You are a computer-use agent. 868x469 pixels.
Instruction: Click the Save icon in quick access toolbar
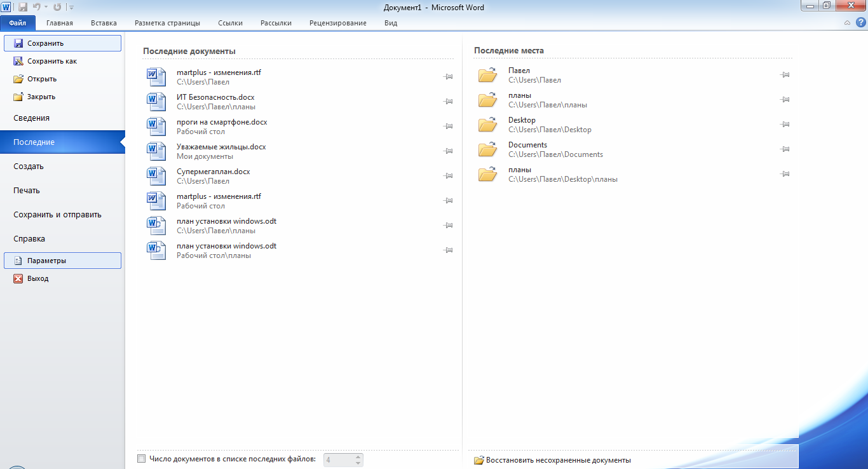coord(23,7)
